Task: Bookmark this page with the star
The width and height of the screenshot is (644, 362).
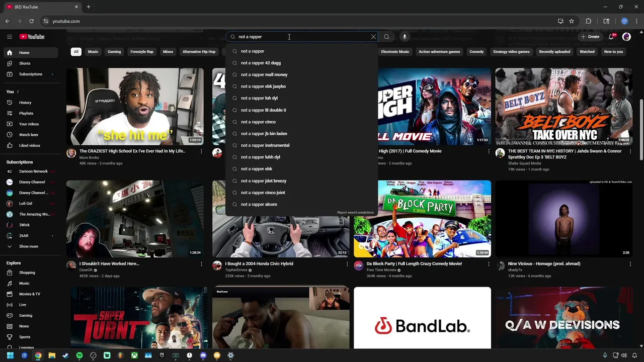Action: [572, 21]
